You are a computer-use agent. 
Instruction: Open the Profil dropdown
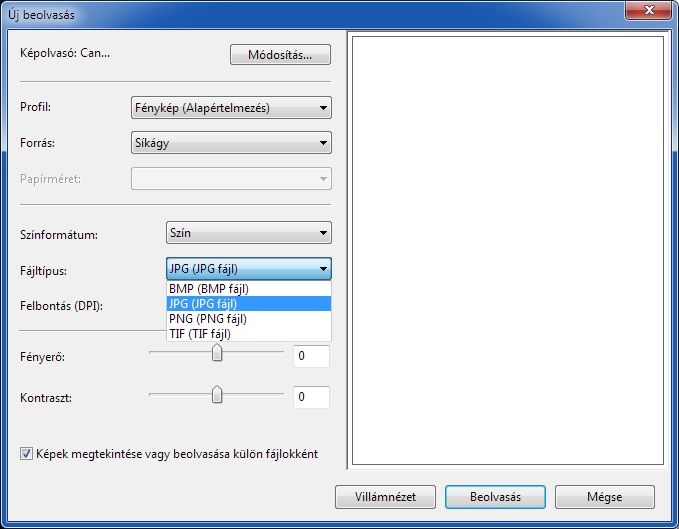pos(231,107)
